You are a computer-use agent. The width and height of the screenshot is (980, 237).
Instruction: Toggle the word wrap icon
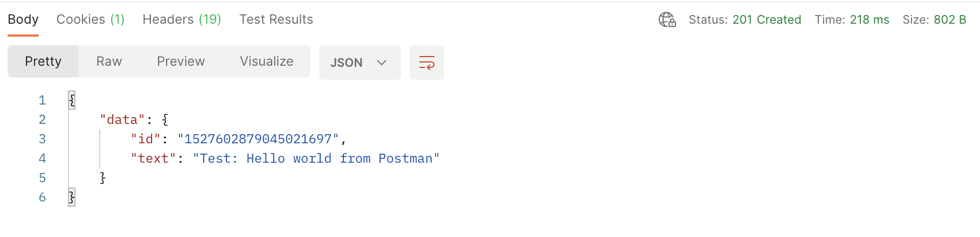tap(426, 62)
